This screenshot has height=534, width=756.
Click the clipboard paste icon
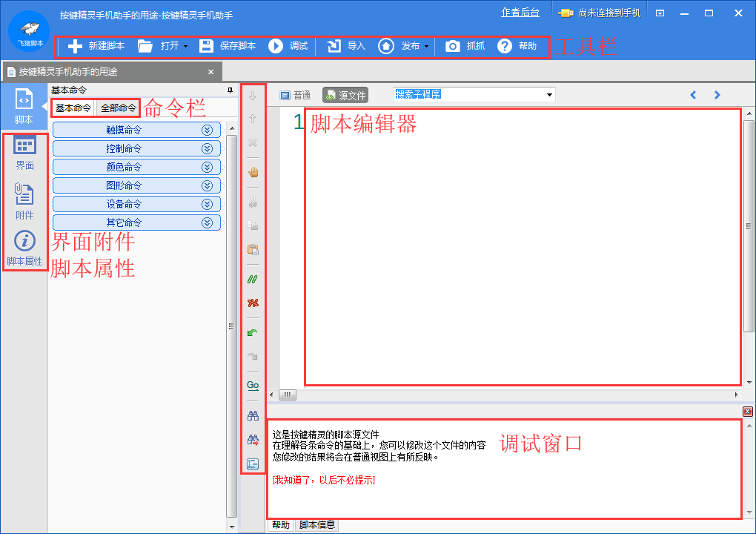253,249
